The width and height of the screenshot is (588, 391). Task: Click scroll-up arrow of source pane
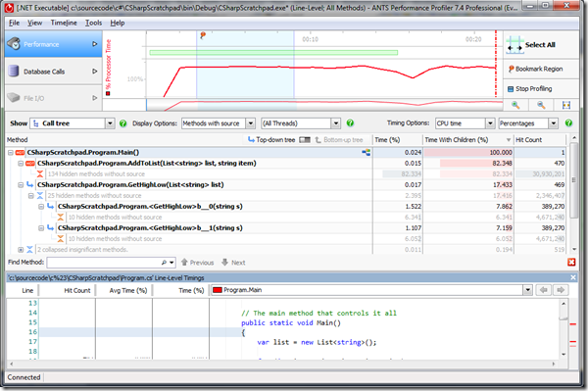coord(563,303)
